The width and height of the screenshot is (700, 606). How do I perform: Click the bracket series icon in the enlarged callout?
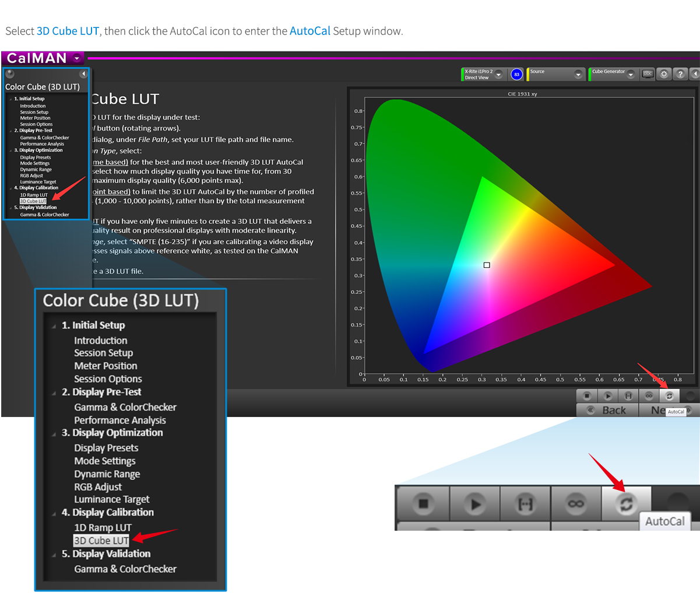526,503
